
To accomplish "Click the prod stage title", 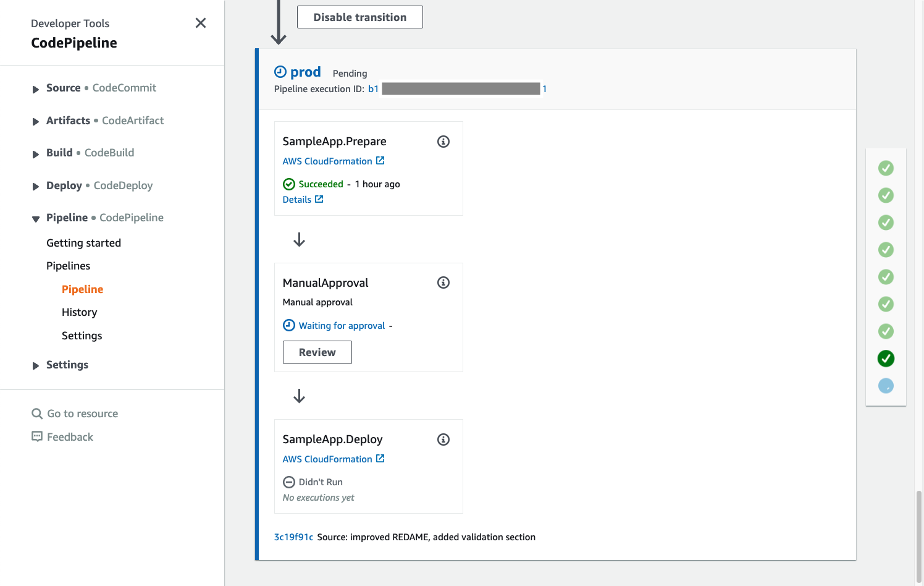I will 306,72.
